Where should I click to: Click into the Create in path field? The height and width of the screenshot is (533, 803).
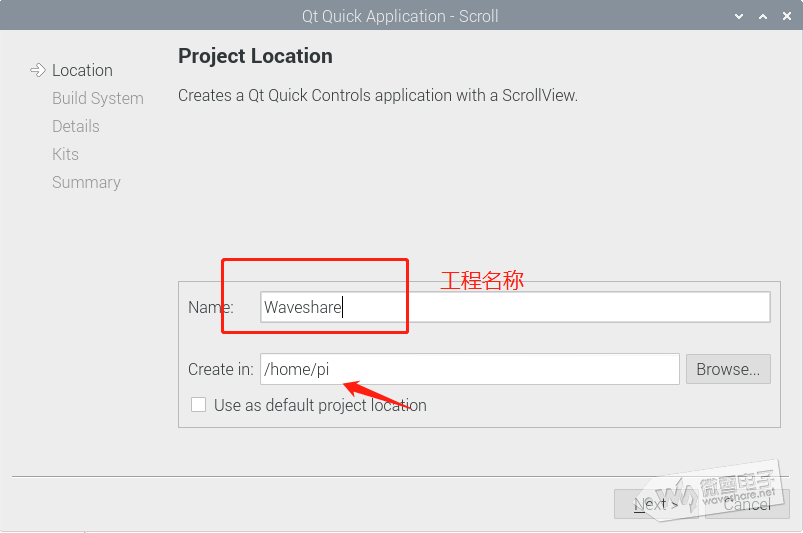click(470, 369)
